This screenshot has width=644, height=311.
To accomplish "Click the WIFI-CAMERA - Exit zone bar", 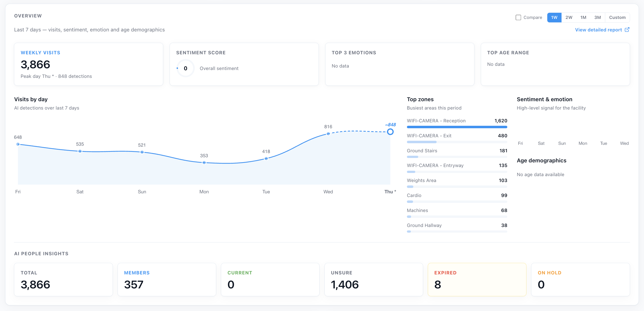I will [457, 142].
